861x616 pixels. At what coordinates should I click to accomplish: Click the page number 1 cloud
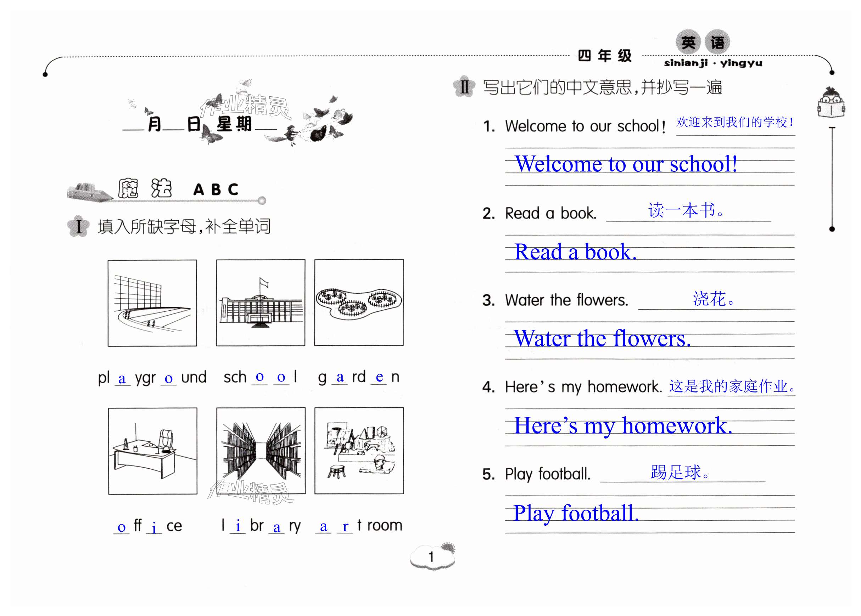tap(432, 556)
